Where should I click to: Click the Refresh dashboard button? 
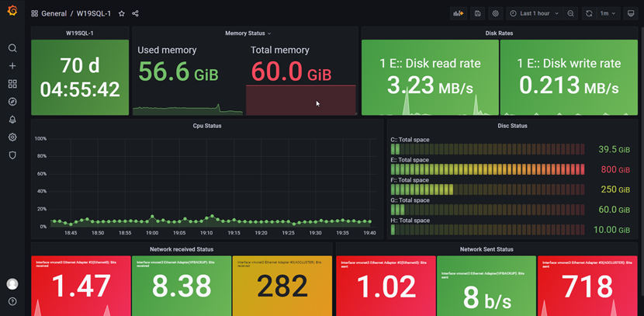pyautogui.click(x=589, y=13)
